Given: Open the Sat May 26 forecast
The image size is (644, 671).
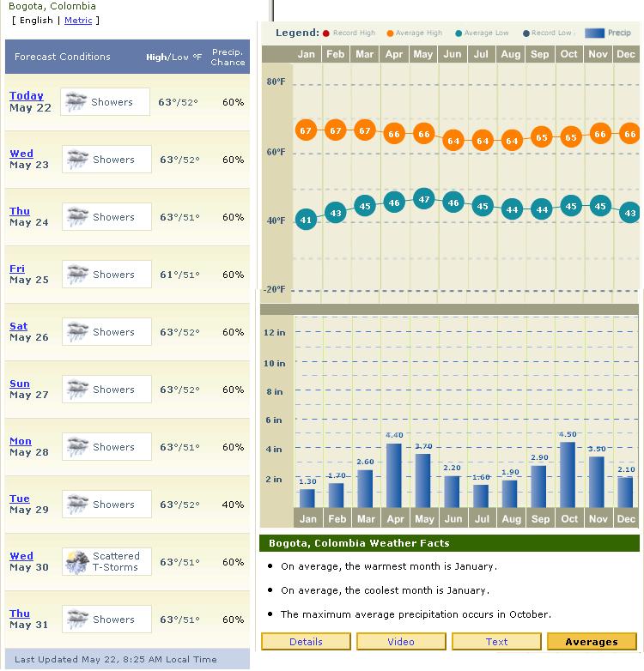Looking at the screenshot, I should coord(18,326).
